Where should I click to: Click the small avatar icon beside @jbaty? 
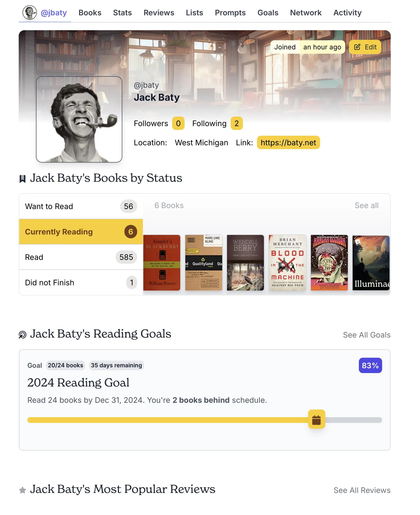pyautogui.click(x=29, y=12)
